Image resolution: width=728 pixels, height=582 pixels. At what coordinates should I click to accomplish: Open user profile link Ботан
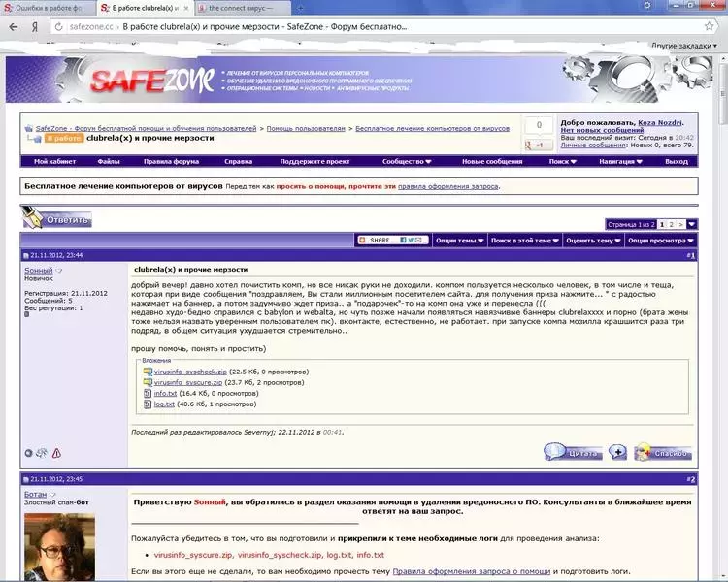coord(35,495)
